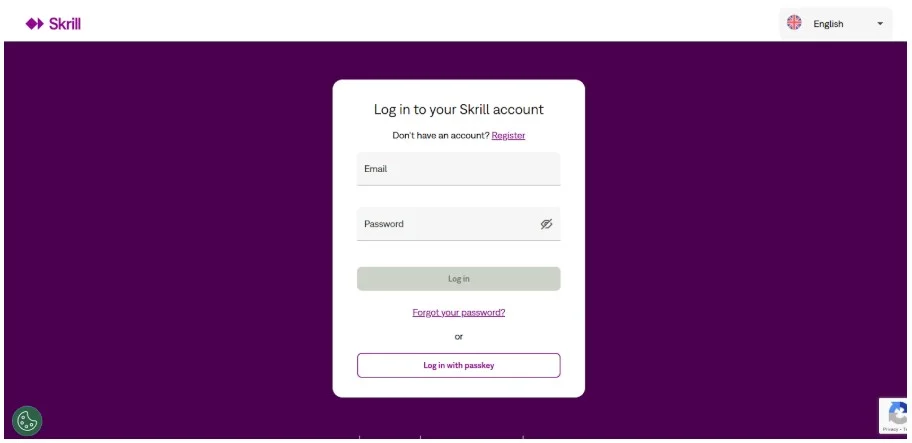Viewport: 912px width, 443px height.
Task: Click the Skrill wordmark text
Action: click(65, 24)
